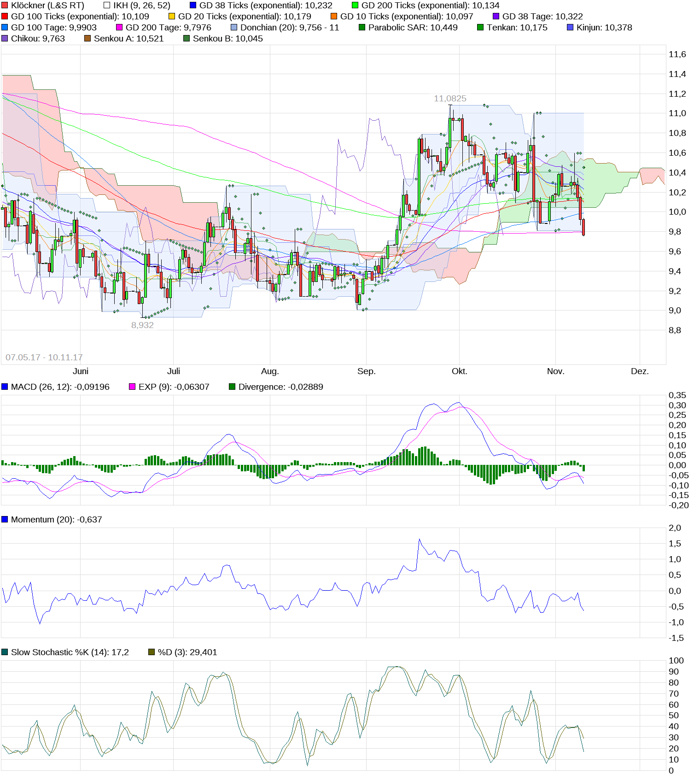The image size is (700, 780).
Task: Click the Parabolic SAR legend swatch
Action: point(362,28)
